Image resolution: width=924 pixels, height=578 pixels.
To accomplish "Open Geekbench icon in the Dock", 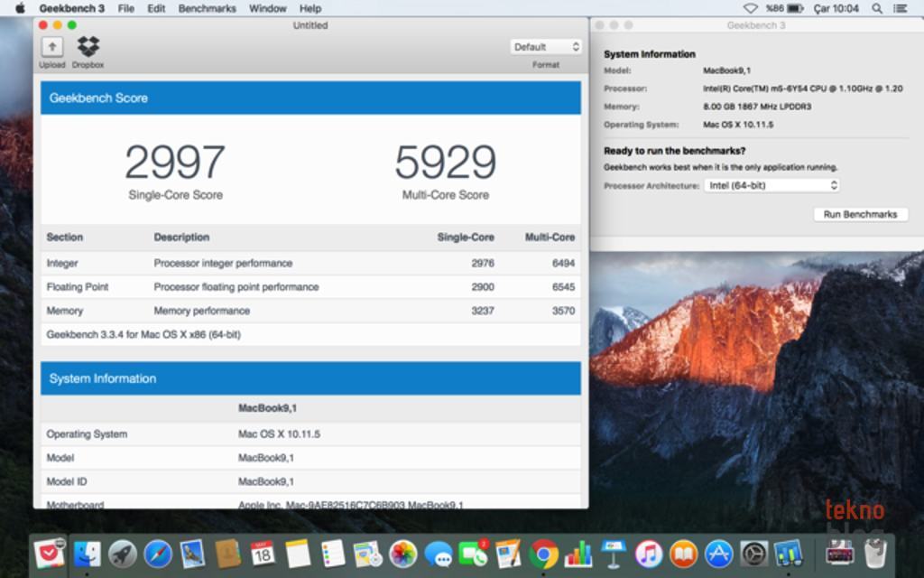I will click(789, 555).
